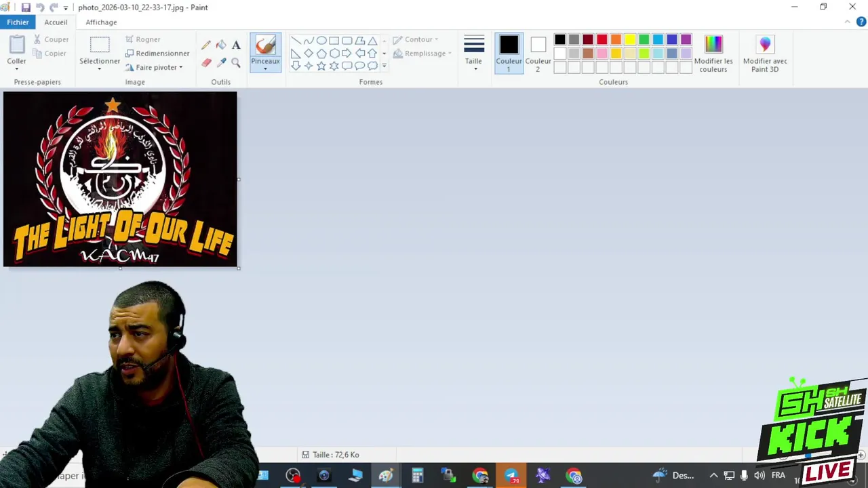Select the Fill with color bucket tool
The width and height of the screenshot is (868, 488).
[221, 45]
